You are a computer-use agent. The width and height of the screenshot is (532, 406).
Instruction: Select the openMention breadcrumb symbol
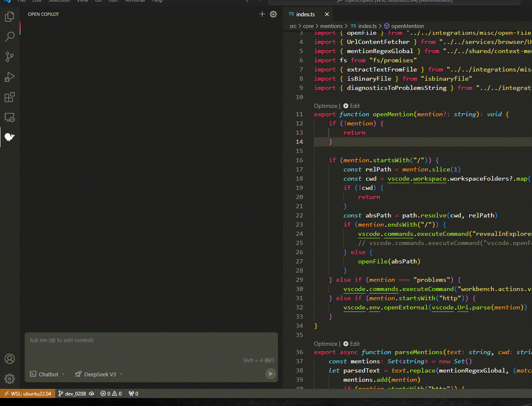[407, 26]
